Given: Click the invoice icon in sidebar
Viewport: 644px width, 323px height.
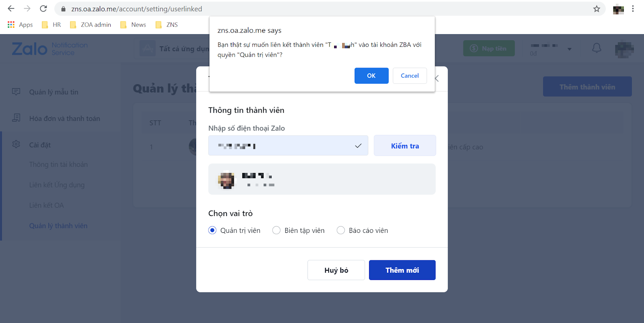Looking at the screenshot, I should [16, 118].
